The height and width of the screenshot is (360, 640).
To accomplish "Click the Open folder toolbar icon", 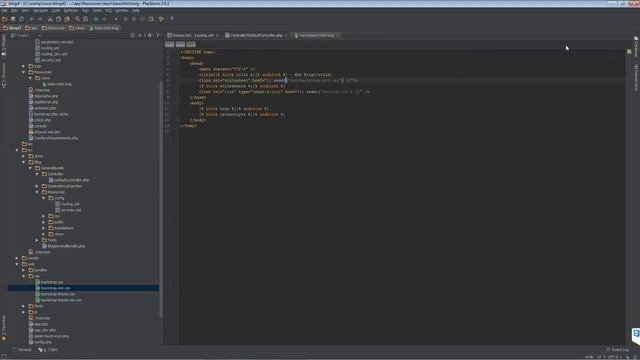I will tap(4, 19).
